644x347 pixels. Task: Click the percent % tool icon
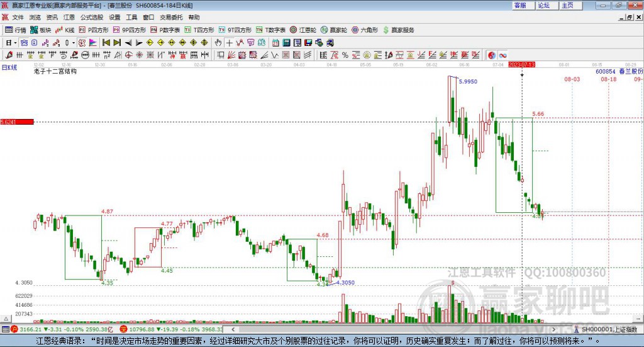point(345,55)
